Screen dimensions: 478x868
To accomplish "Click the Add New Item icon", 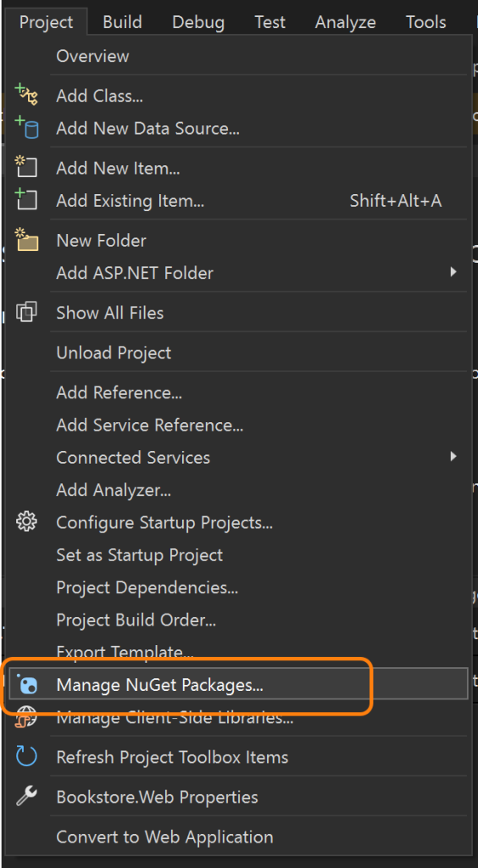I will click(26, 167).
